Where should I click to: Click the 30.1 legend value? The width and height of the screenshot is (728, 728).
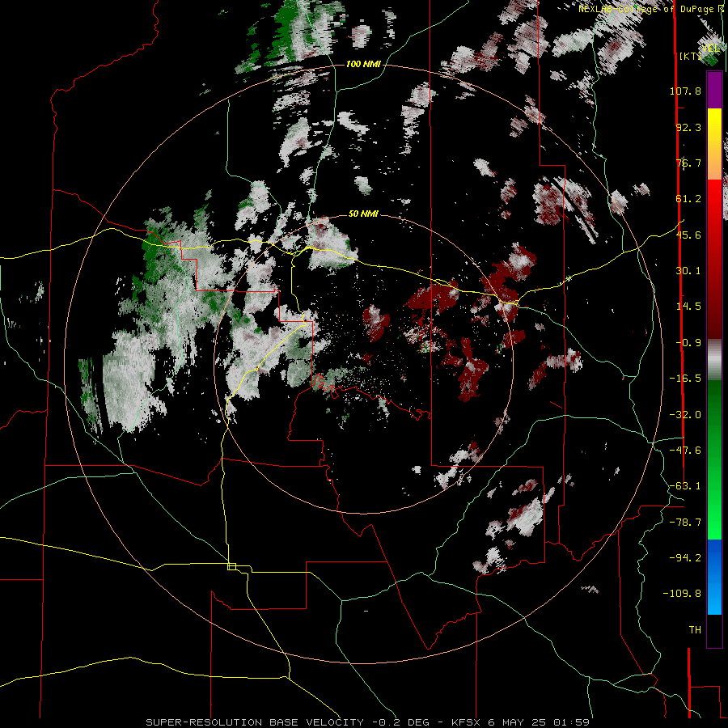tap(688, 271)
